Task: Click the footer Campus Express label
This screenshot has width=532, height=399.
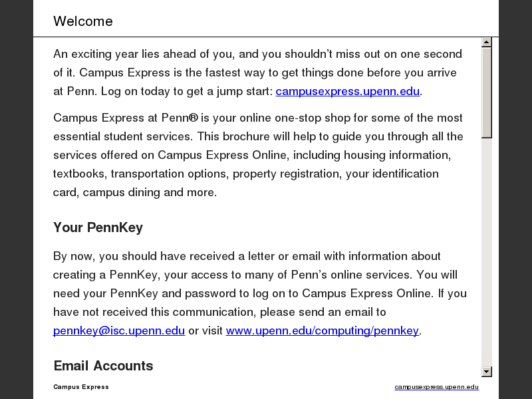Action: pyautogui.click(x=80, y=387)
